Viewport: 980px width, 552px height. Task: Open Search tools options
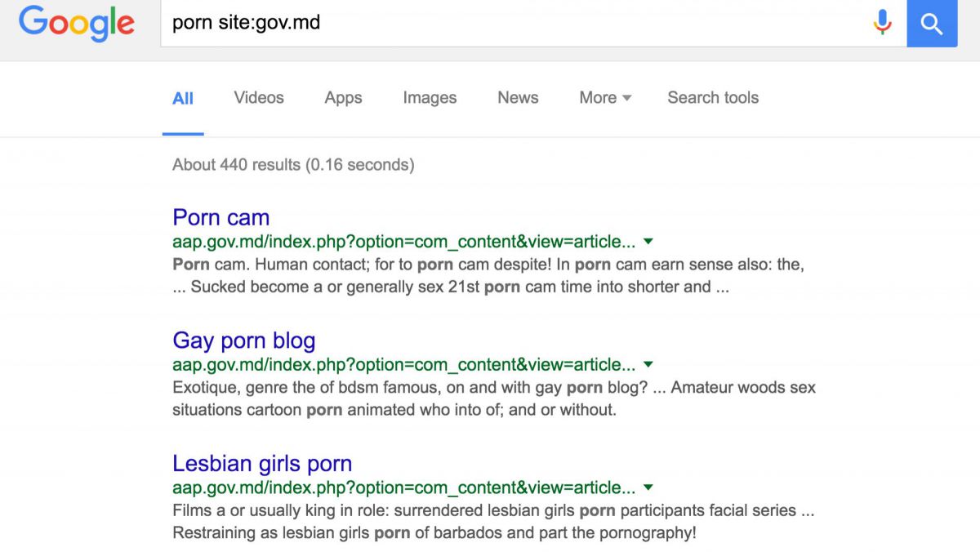pos(713,98)
